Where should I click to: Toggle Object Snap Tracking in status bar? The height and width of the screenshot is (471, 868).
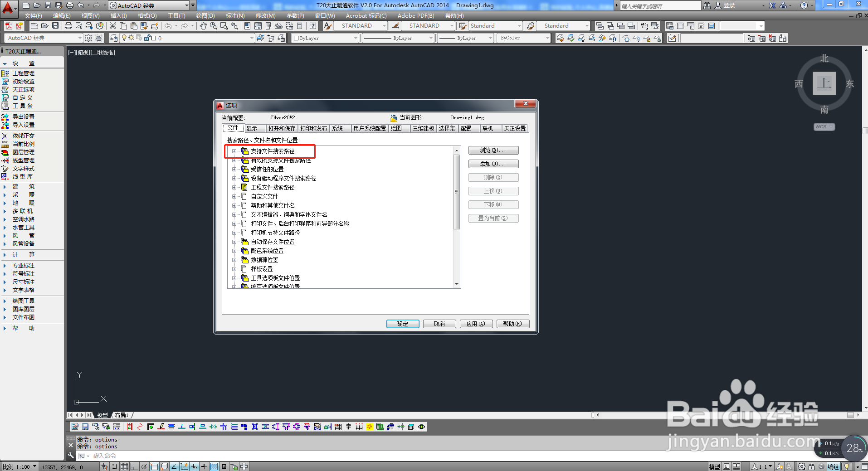(x=174, y=466)
